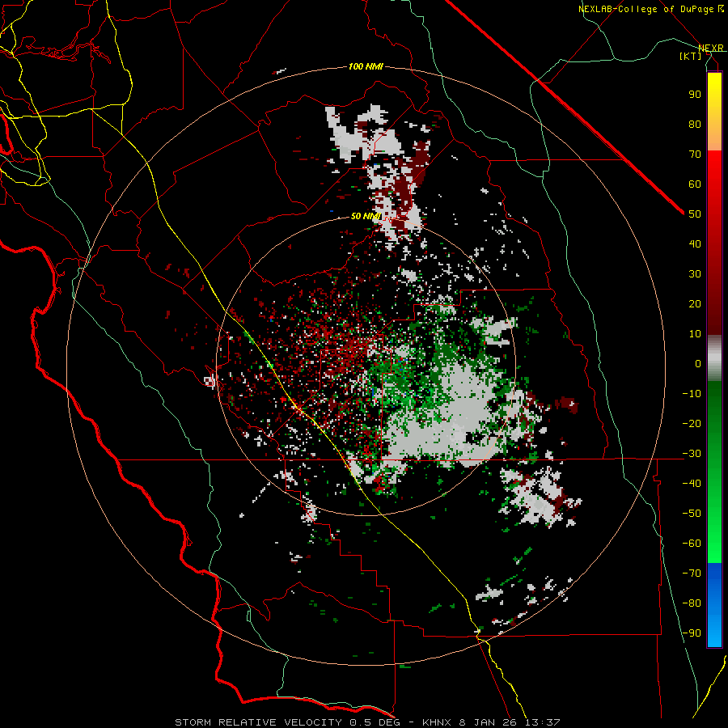This screenshot has height=728, width=728.
Task: Click the -10 scale value
Action: [692, 394]
